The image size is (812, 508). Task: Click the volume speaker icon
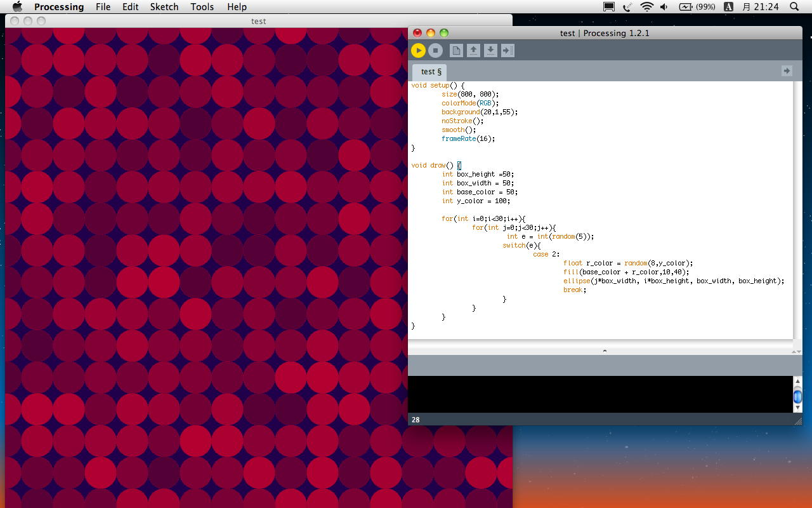[664, 7]
